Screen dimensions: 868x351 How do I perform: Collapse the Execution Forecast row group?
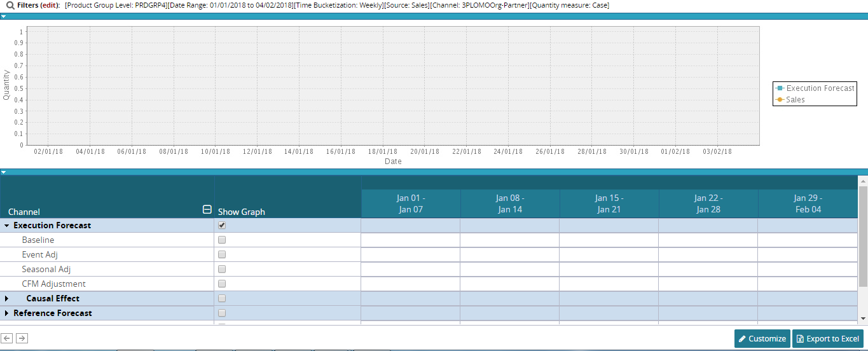tap(7, 226)
